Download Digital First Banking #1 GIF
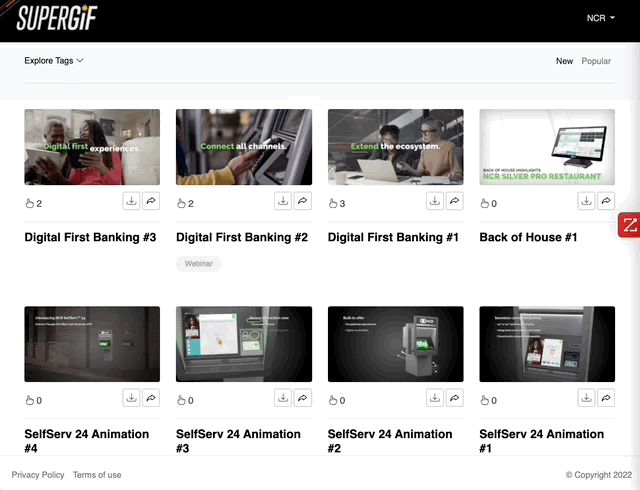Image resolution: width=640 pixels, height=490 pixels. point(435,201)
